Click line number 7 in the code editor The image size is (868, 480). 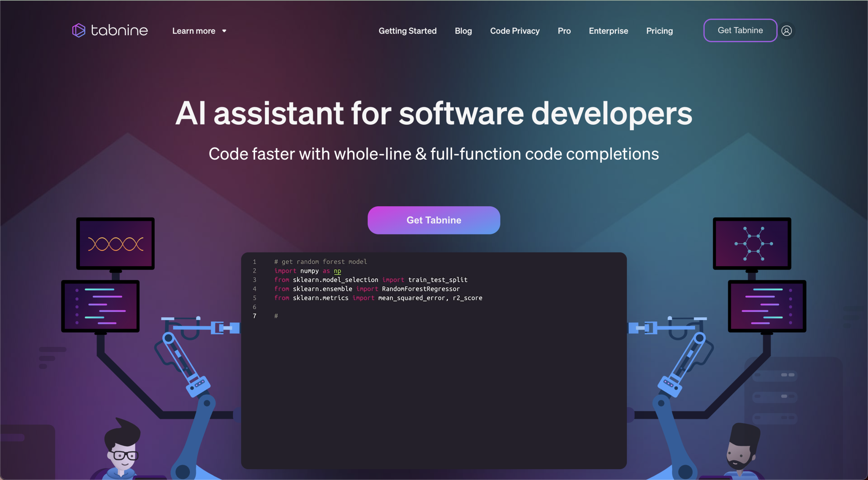[254, 316]
